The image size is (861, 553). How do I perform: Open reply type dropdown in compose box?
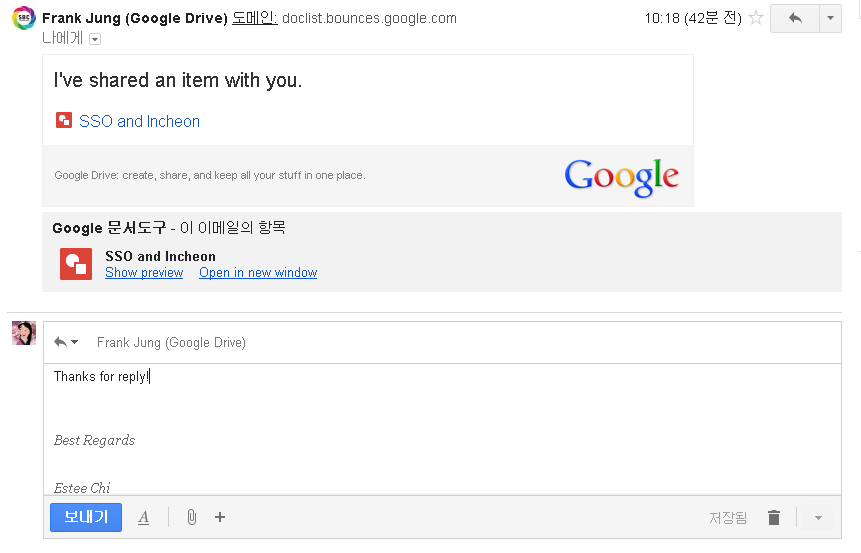tap(66, 342)
